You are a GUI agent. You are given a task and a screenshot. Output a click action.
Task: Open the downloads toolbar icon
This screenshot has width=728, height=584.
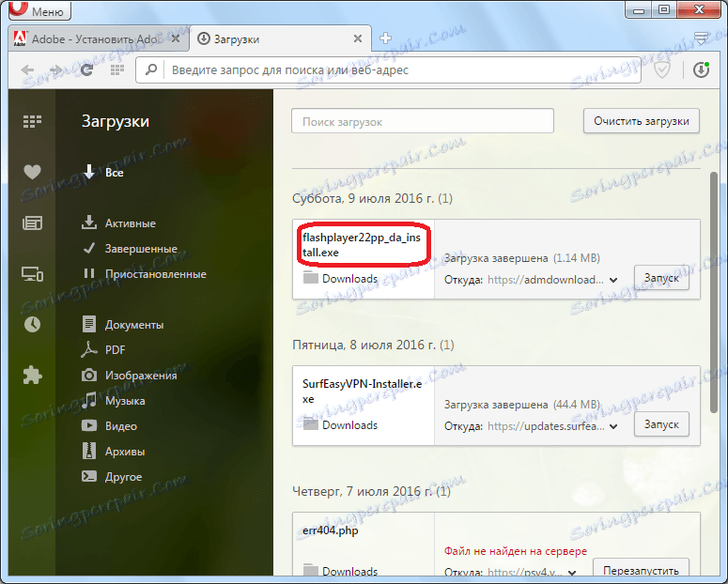pyautogui.click(x=701, y=70)
